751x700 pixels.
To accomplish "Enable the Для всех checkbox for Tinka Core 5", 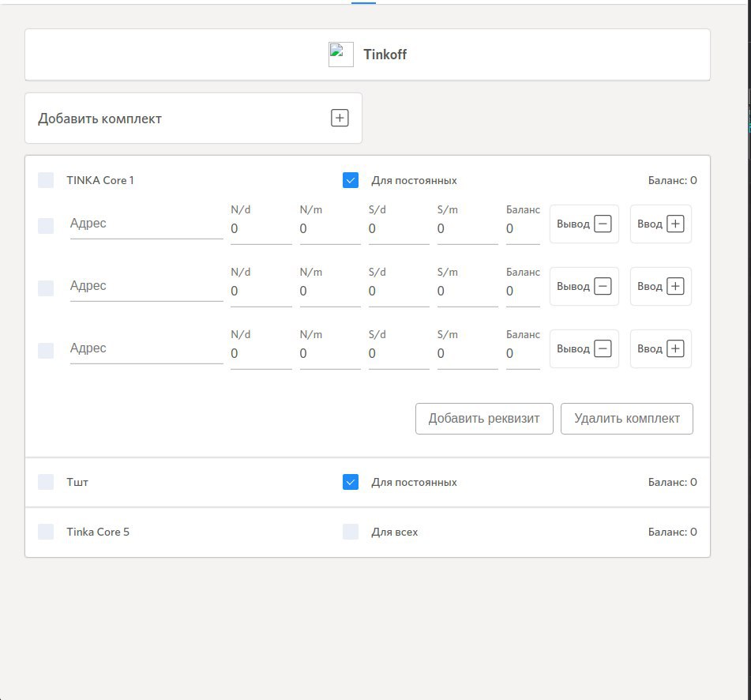I will [x=351, y=532].
